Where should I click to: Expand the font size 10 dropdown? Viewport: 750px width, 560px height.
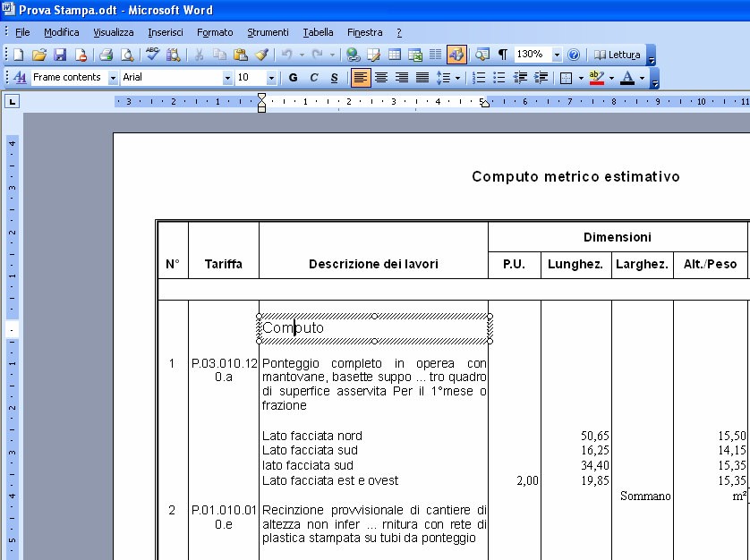tap(272, 78)
